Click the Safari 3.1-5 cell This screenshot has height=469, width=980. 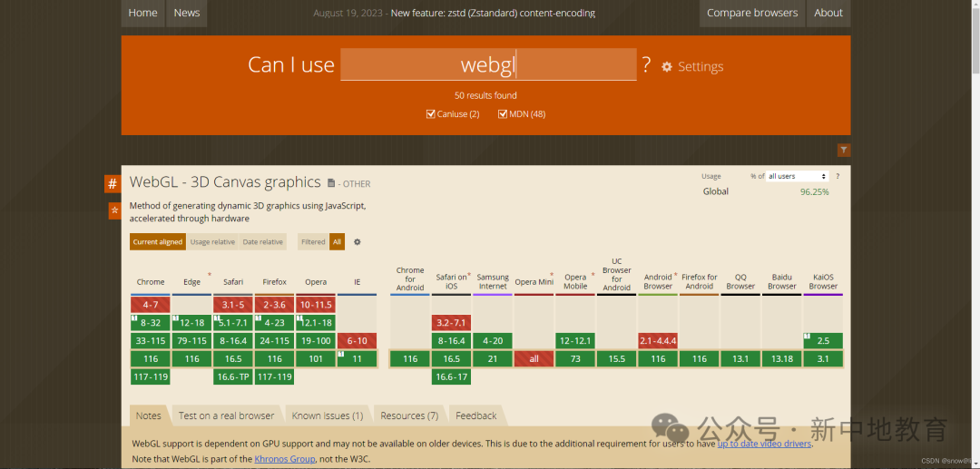click(x=233, y=305)
